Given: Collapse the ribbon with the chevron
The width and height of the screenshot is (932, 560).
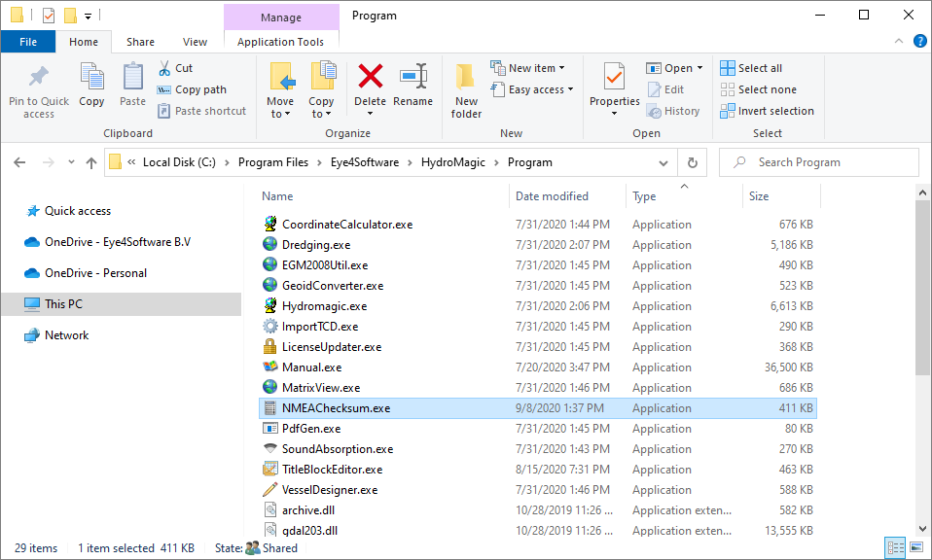Looking at the screenshot, I should (899, 41).
